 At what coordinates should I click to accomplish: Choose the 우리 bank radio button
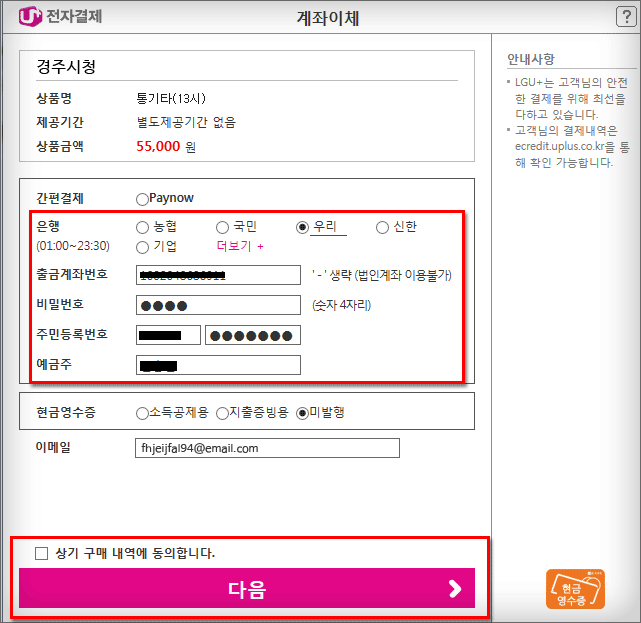pos(302,227)
